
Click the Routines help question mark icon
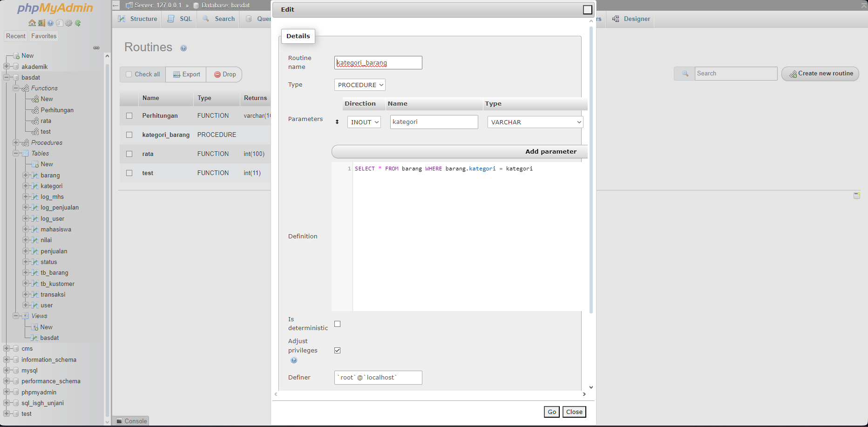click(x=183, y=48)
